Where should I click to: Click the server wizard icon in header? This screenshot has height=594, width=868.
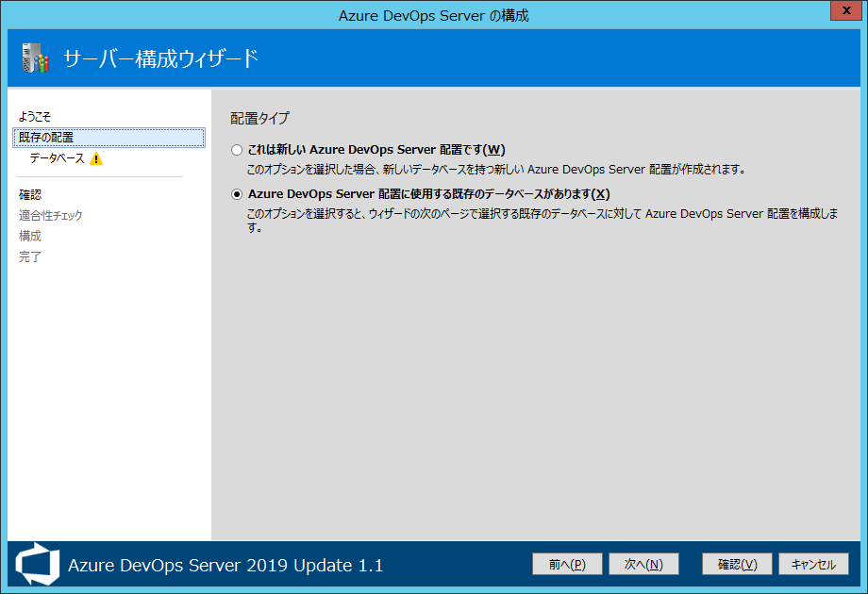[x=36, y=58]
